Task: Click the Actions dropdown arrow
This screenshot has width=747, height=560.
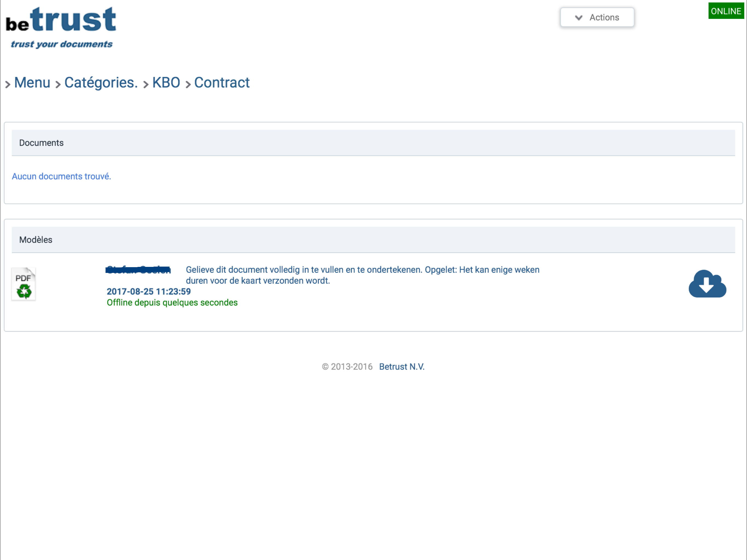Action: pos(579,17)
